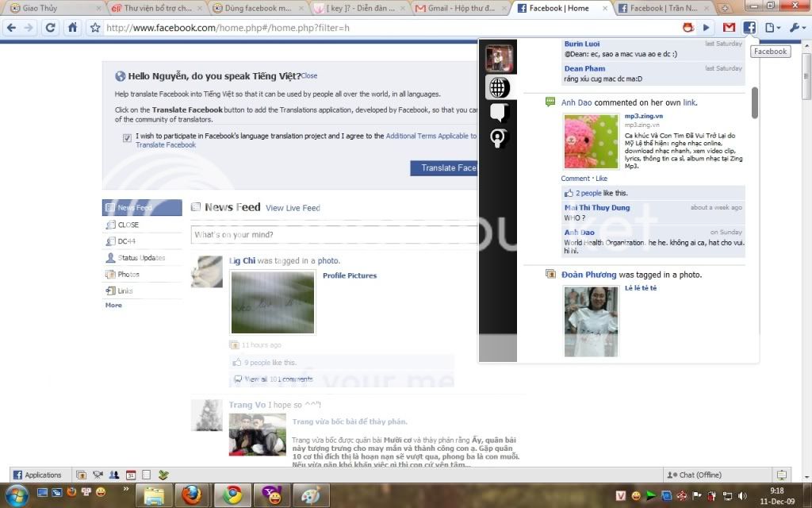Click the Facebook extension toolbar icon
This screenshot has width=812, height=508.
(749, 28)
